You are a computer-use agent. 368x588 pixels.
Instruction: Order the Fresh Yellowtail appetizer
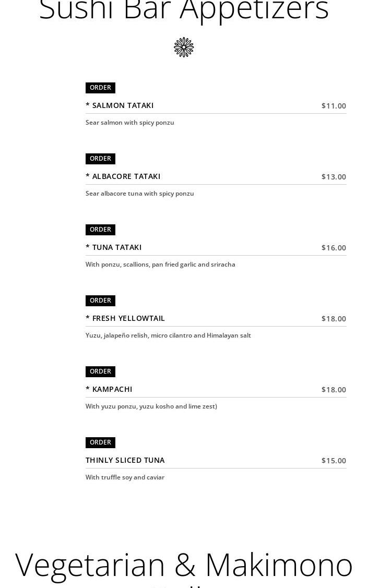100,301
